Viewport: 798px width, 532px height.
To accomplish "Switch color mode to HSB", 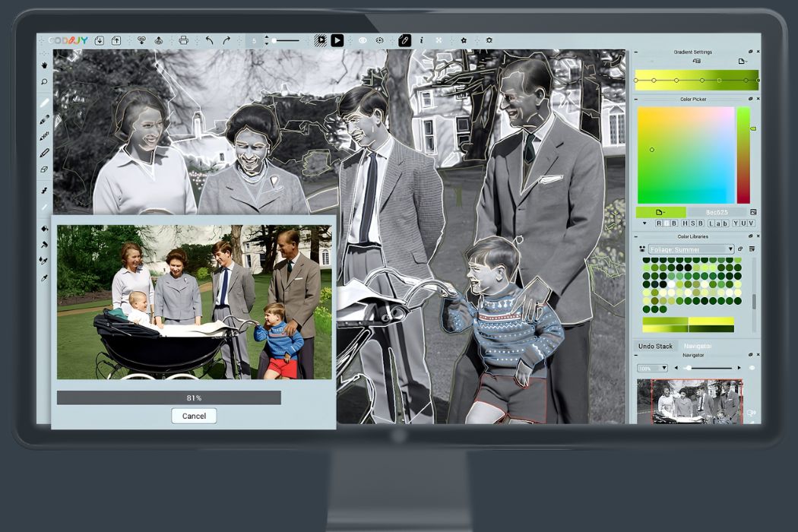I will pyautogui.click(x=694, y=223).
